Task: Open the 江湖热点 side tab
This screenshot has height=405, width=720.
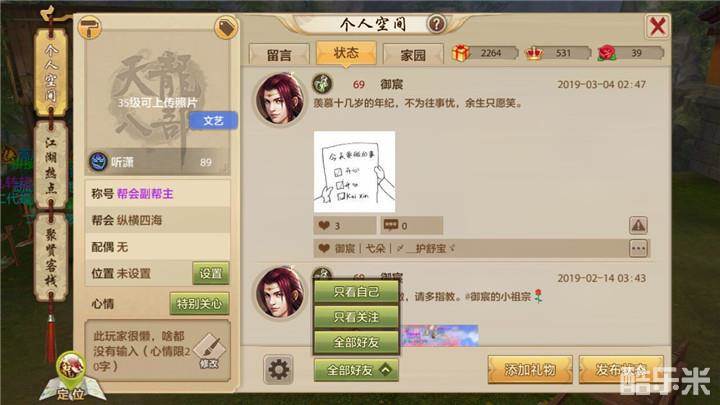Action: [x=51, y=165]
